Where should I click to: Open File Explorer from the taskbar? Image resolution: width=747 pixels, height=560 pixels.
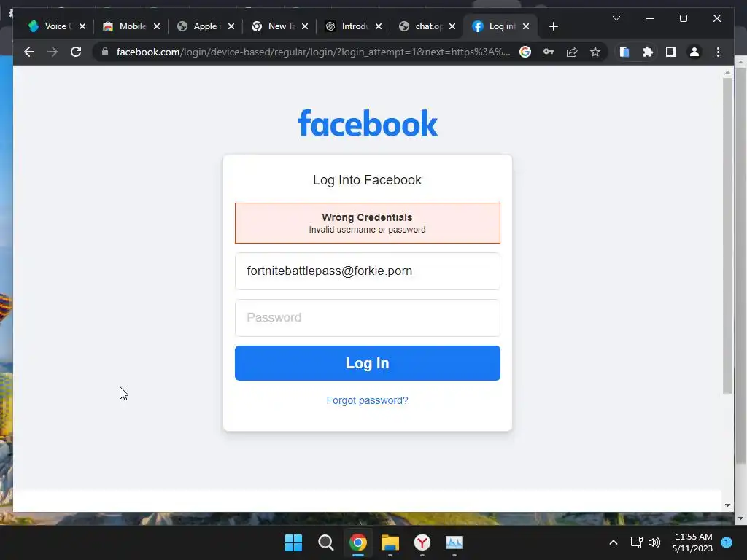click(390, 542)
